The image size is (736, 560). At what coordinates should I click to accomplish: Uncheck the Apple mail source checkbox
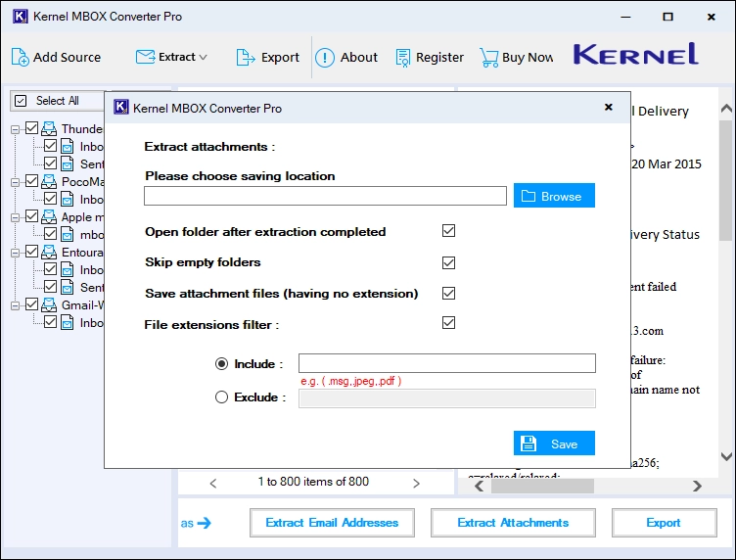click(x=31, y=216)
